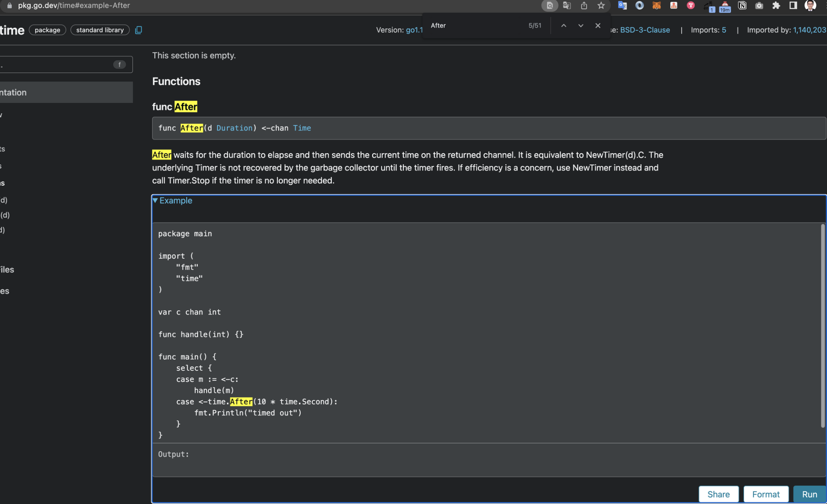Image resolution: width=827 pixels, height=504 pixels.
Task: Click the Imported by 1,140,203 link
Action: [x=809, y=30]
